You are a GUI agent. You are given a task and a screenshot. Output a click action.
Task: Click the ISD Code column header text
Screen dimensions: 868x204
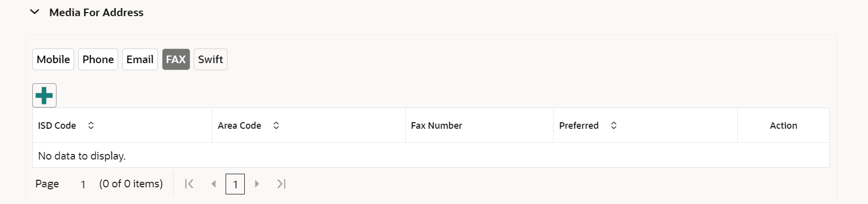pos(57,125)
